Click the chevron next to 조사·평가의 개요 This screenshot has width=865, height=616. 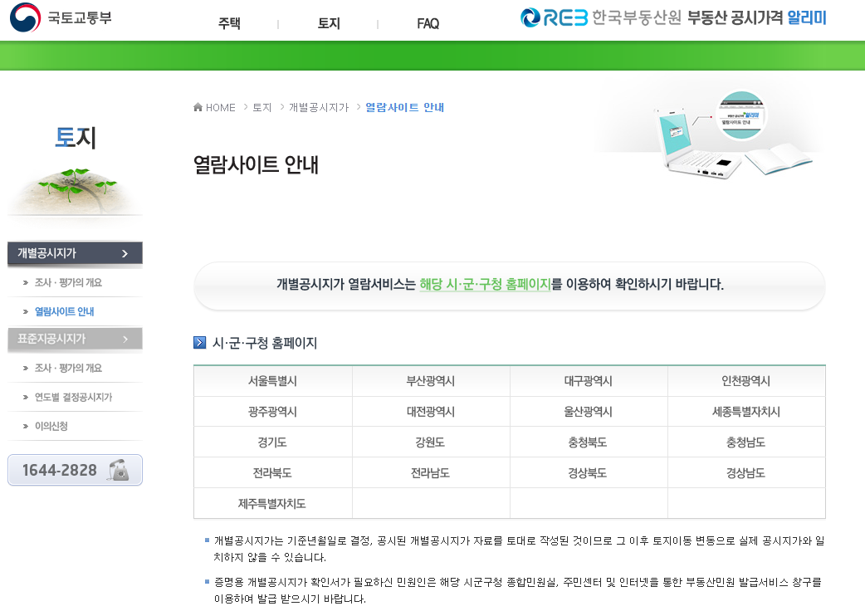pos(27,281)
